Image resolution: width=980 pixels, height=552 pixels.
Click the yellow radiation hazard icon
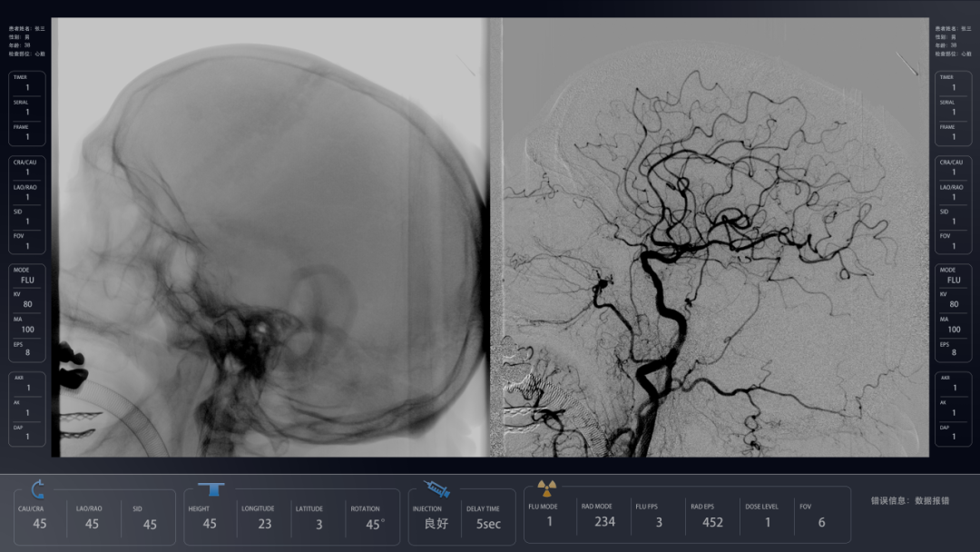(x=547, y=488)
